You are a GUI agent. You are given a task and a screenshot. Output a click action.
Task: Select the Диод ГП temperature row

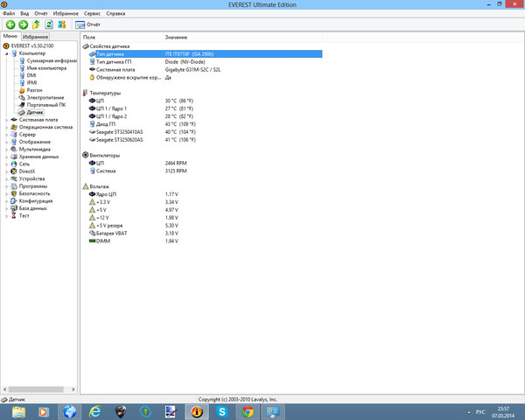206,124
